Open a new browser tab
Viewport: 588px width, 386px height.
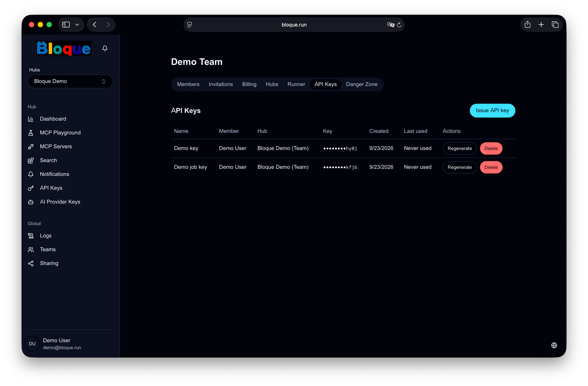coord(541,25)
